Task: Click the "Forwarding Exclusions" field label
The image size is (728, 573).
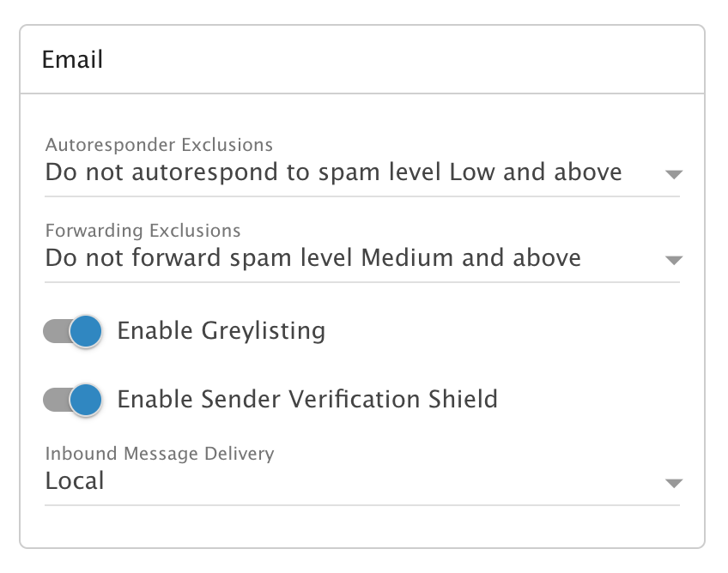Action: (x=143, y=230)
